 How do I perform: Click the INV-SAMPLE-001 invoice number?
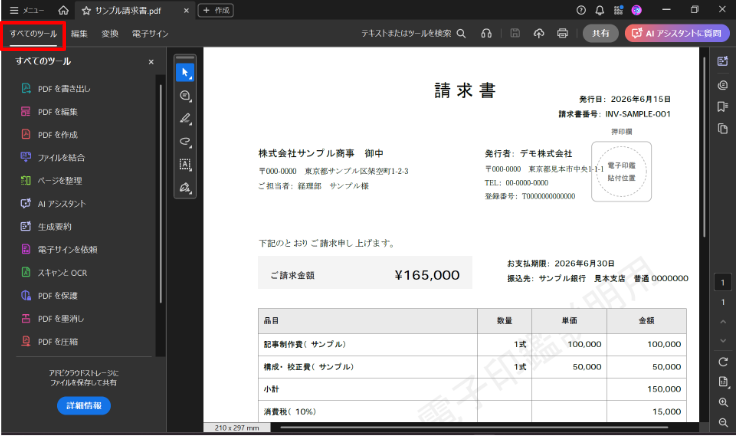pyautogui.click(x=638, y=114)
